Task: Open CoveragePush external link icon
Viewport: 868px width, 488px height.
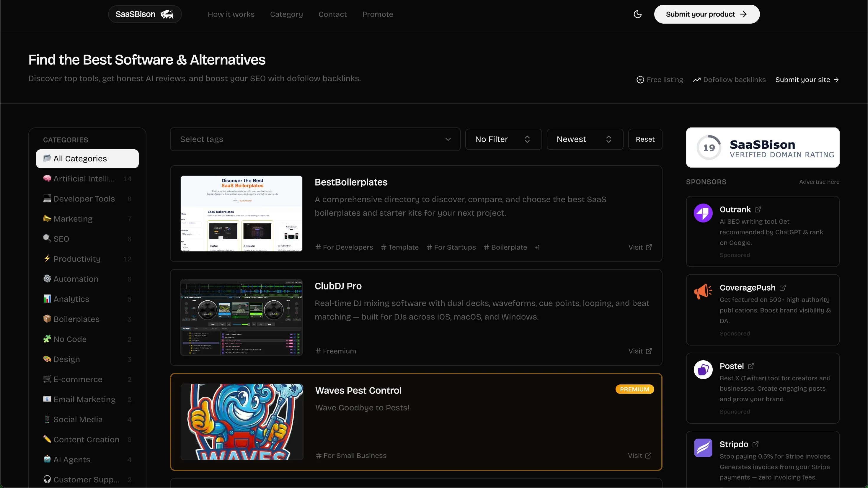Action: pos(783,288)
